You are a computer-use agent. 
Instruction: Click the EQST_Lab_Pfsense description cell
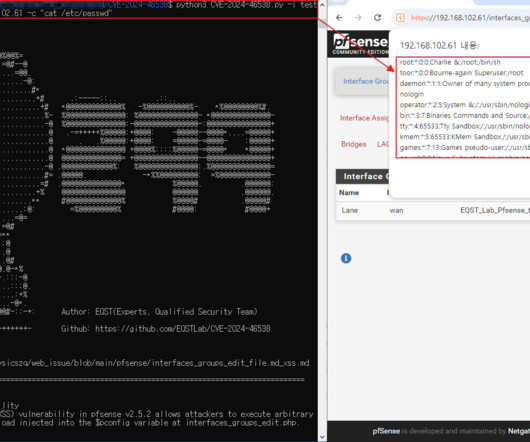pos(495,210)
